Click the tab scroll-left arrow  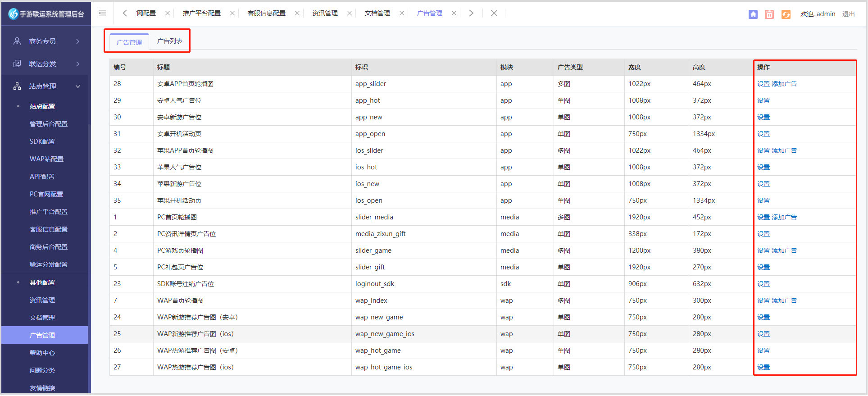[125, 13]
